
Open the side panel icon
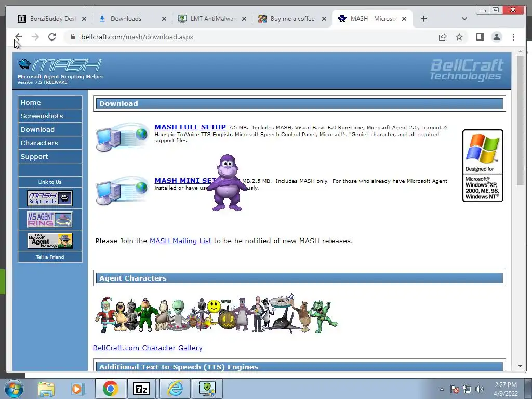[480, 37]
